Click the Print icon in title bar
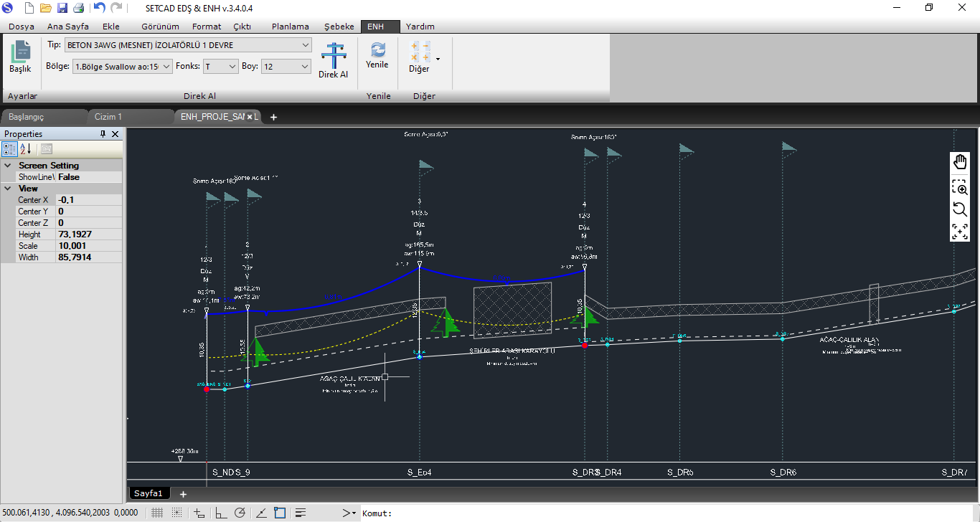980x522 pixels. (78, 8)
